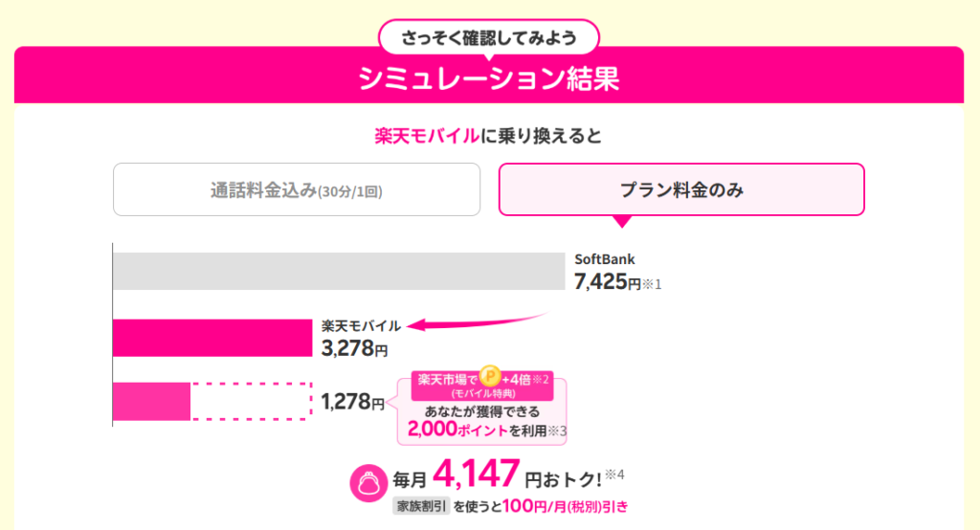Click the 100円/月(税別)引き pink text
This screenshot has width=980, height=530.
point(565,506)
